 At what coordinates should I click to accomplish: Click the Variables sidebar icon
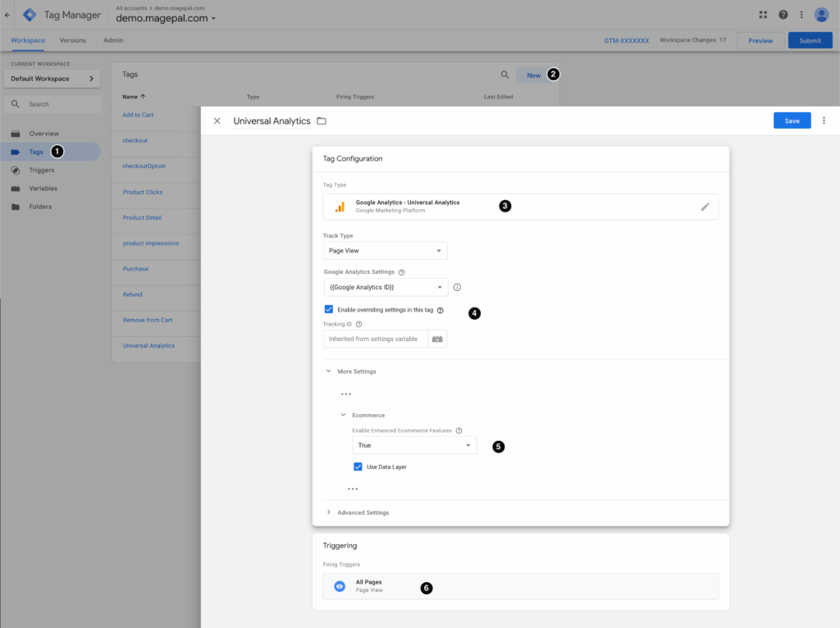16,189
